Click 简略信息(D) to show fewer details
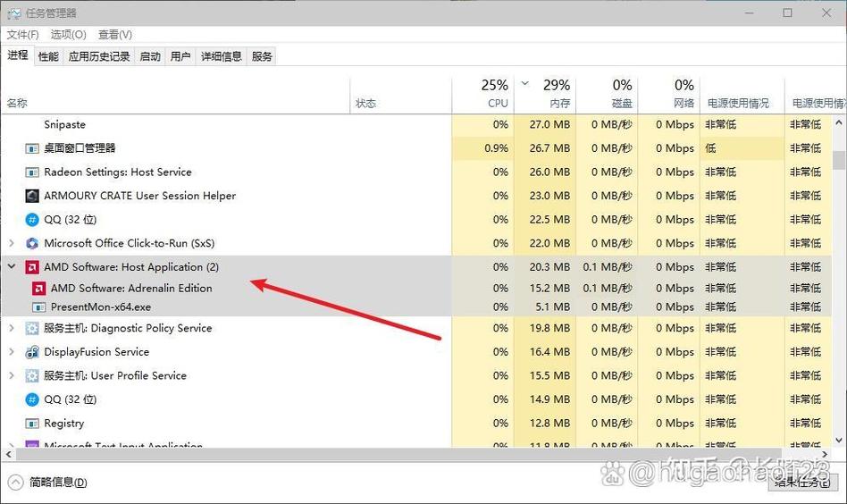 click(58, 482)
